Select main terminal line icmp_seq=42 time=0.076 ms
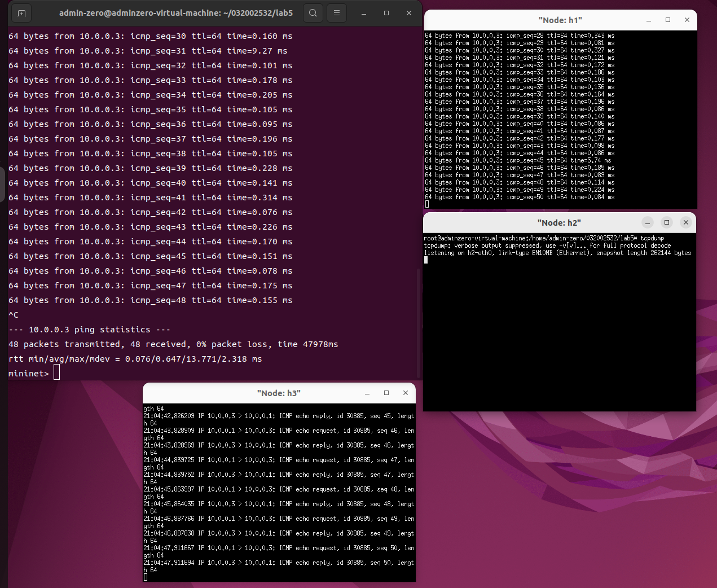717x588 pixels. point(150,212)
